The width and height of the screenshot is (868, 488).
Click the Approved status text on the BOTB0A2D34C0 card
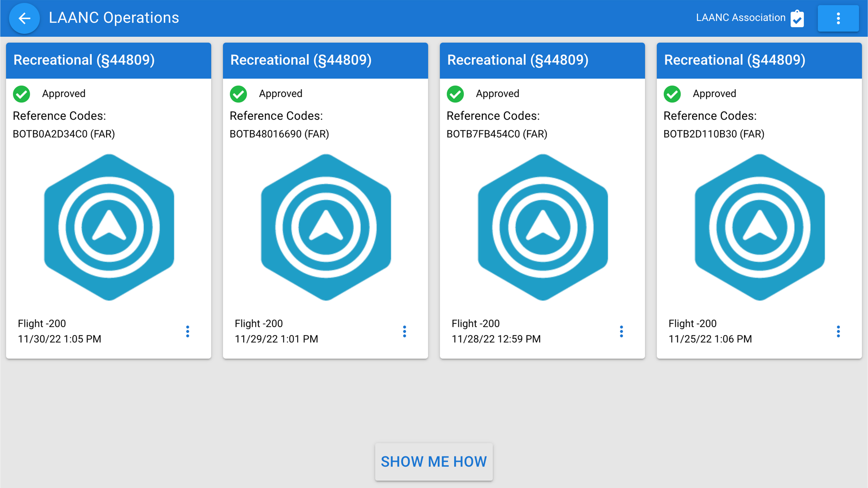tap(64, 94)
